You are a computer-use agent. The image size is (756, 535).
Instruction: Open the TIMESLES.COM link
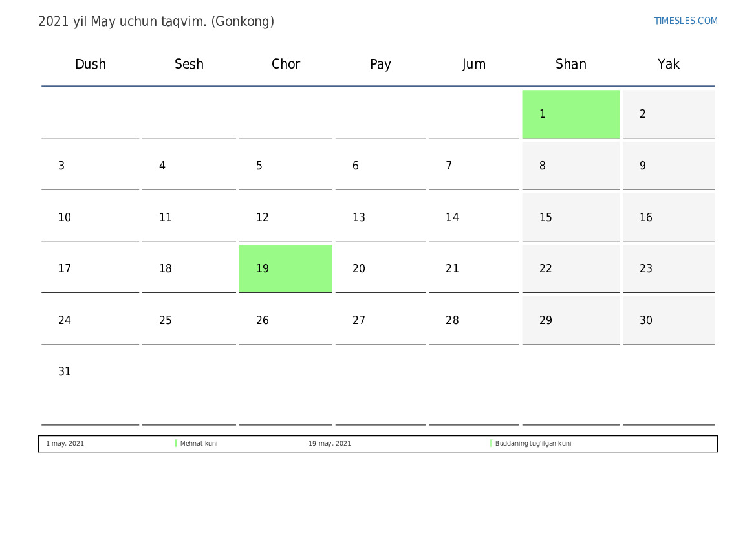[686, 21]
